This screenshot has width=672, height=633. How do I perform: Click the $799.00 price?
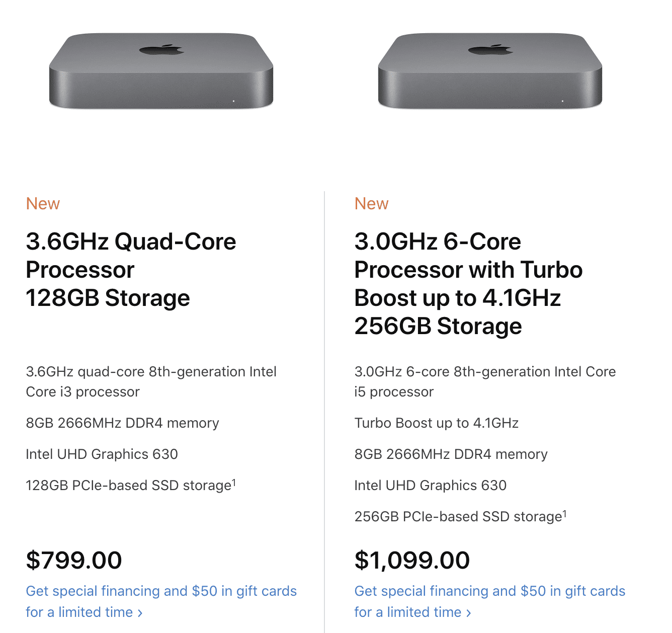[x=74, y=560]
